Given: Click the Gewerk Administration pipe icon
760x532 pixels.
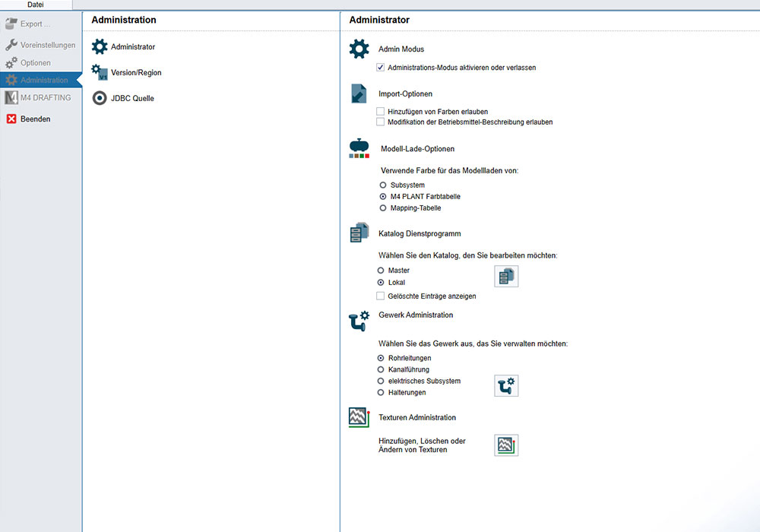Looking at the screenshot, I should [x=359, y=321].
